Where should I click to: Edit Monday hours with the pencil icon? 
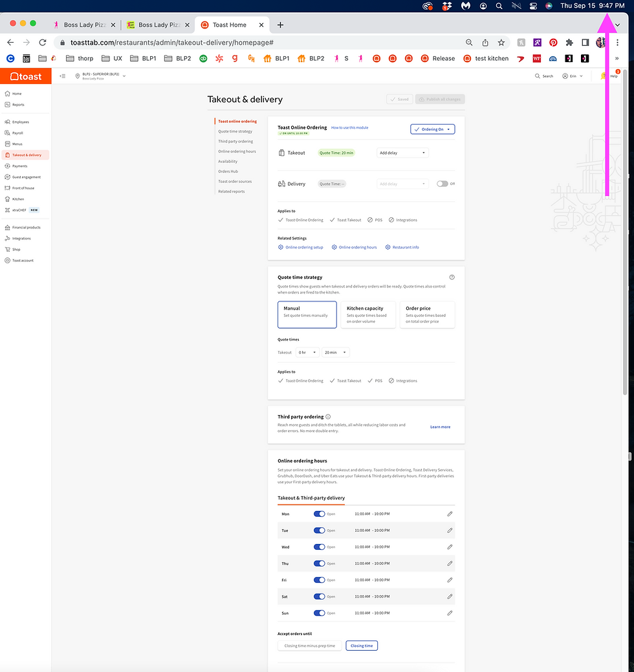tap(450, 514)
